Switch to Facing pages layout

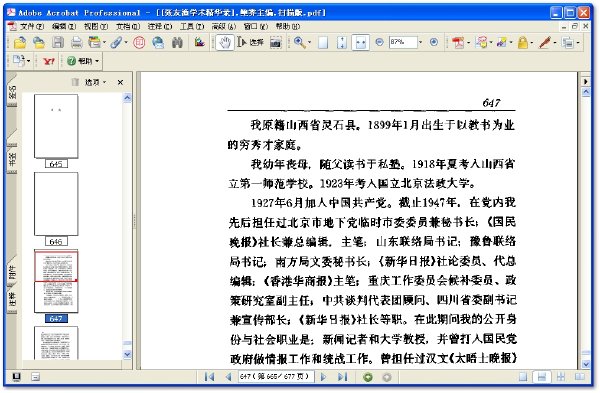[x=580, y=377]
